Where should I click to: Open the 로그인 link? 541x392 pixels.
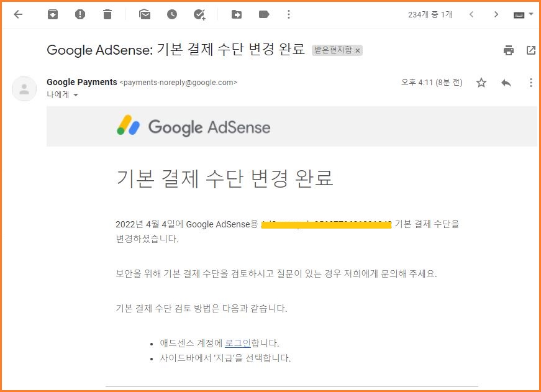point(238,343)
